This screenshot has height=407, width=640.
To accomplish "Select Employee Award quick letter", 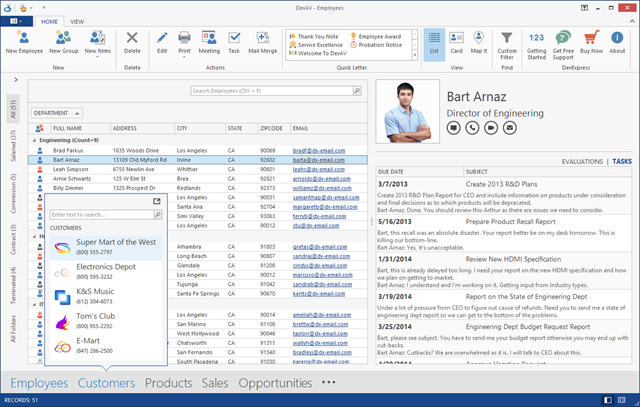I will 376,36.
